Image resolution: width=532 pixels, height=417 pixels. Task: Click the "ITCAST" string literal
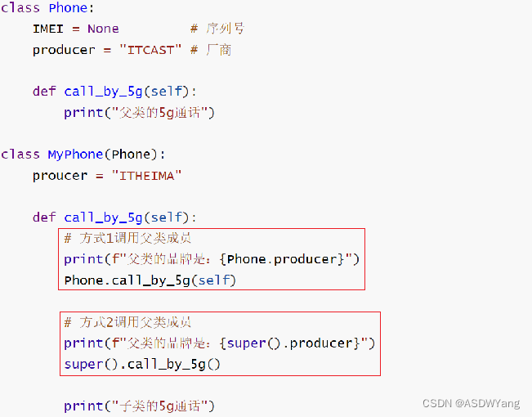click(x=151, y=50)
